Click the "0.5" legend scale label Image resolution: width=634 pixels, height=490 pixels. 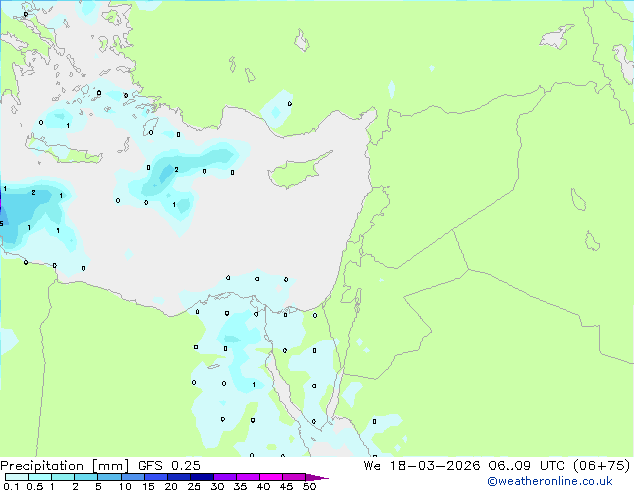[35, 486]
